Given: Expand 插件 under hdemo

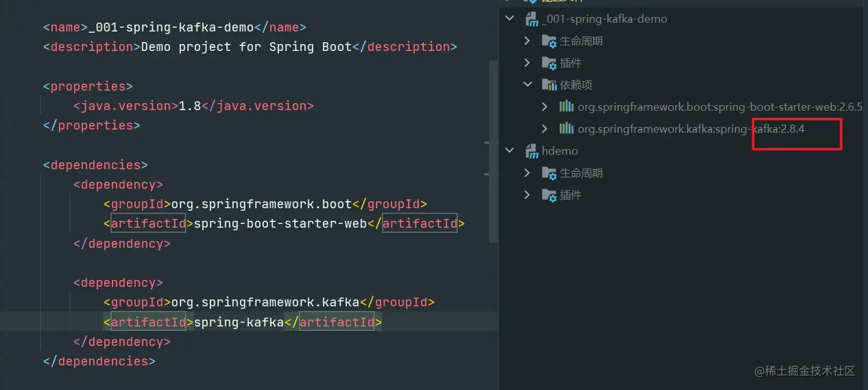Looking at the screenshot, I should pyautogui.click(x=527, y=195).
